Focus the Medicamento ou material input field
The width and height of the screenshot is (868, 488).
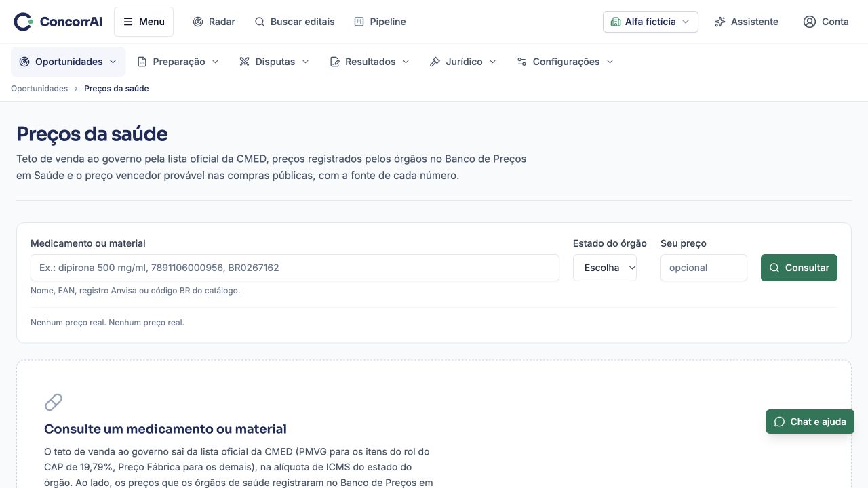pos(295,268)
